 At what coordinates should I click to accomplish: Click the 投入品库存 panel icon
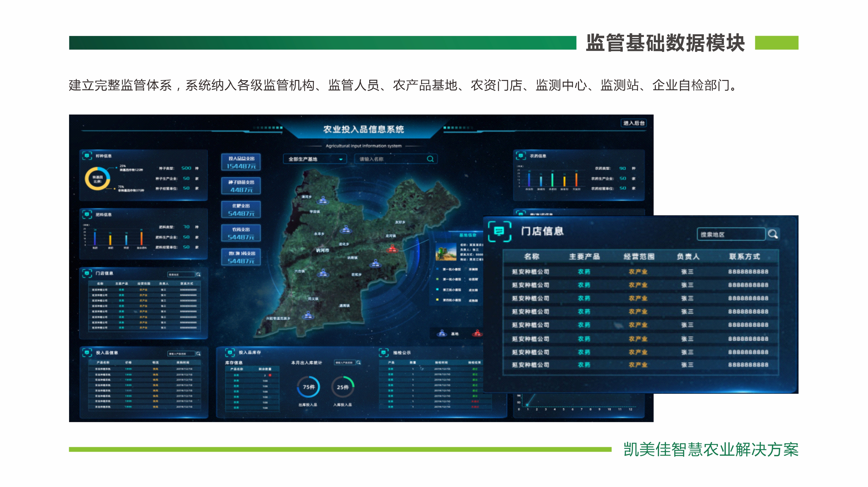click(230, 353)
